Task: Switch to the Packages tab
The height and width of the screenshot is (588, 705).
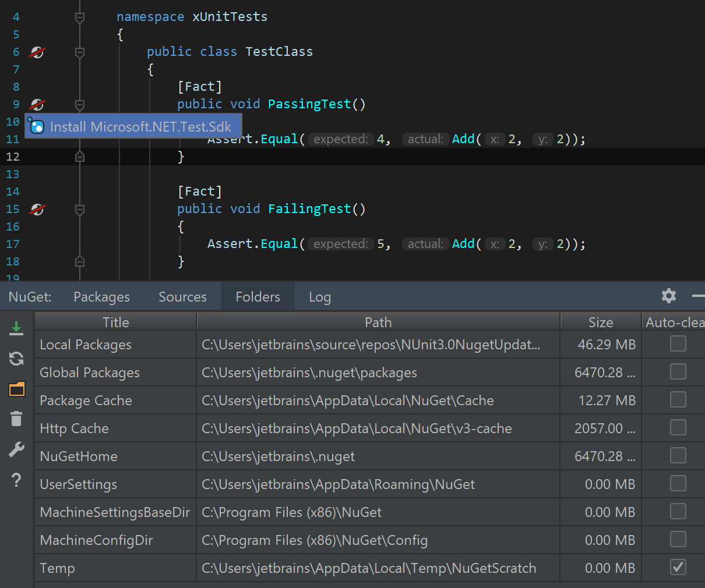Action: coord(101,297)
